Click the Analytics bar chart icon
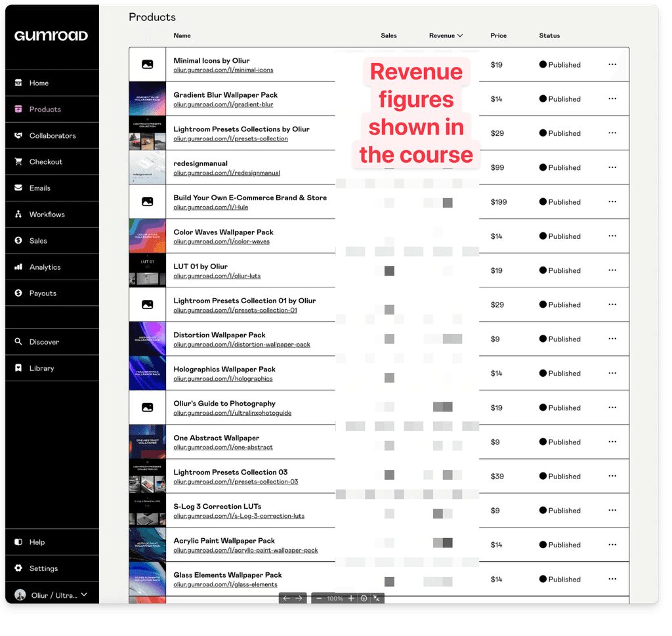Viewport: 672px width, 636px height. click(x=18, y=267)
